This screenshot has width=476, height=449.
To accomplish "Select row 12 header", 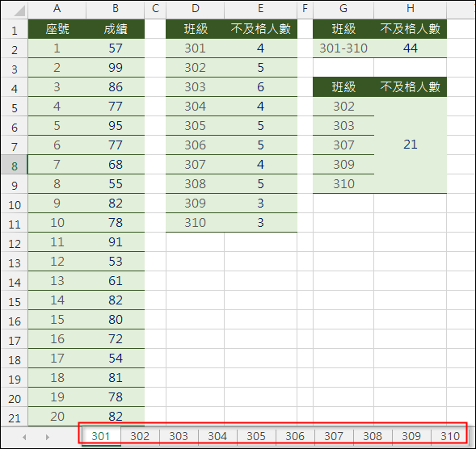I will [x=15, y=242].
